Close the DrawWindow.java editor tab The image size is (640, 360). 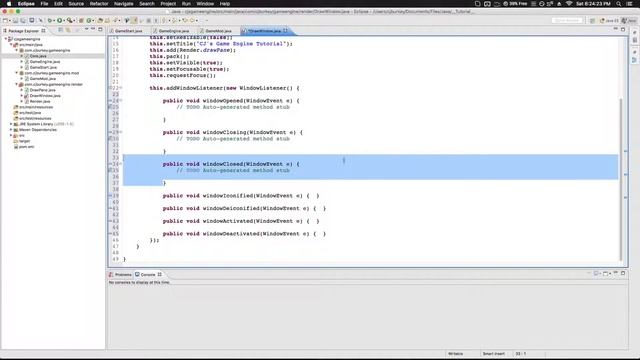pos(285,31)
